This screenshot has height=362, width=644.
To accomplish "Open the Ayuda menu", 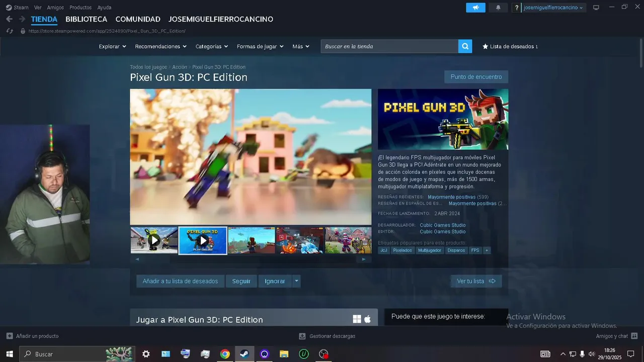I will [104, 8].
